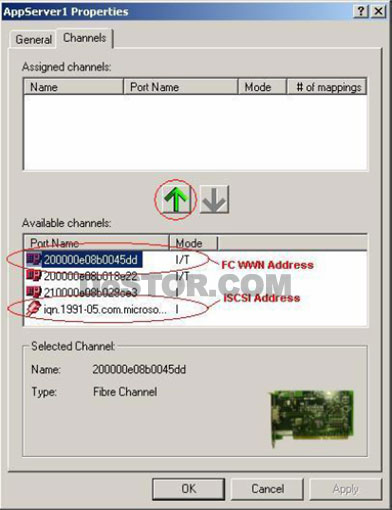Click the iSCSI icon beside iqn.1991-05 entry
The width and height of the screenshot is (392, 510).
[34, 309]
